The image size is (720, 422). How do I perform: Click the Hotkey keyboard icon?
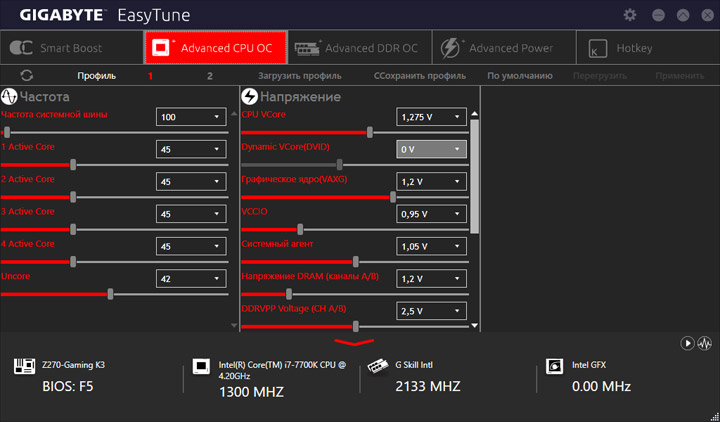point(597,48)
